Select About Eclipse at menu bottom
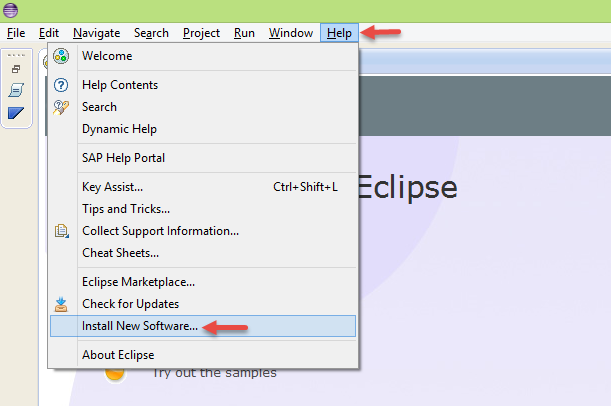The width and height of the screenshot is (611, 406). (118, 354)
